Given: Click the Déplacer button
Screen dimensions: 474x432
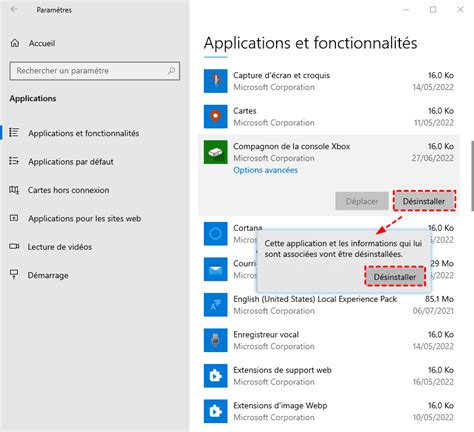Looking at the screenshot, I should [x=362, y=201].
